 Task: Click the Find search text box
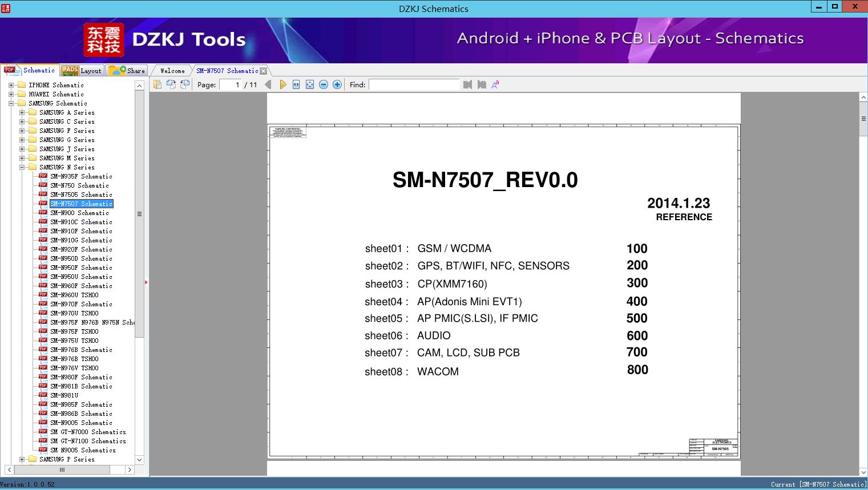point(414,84)
